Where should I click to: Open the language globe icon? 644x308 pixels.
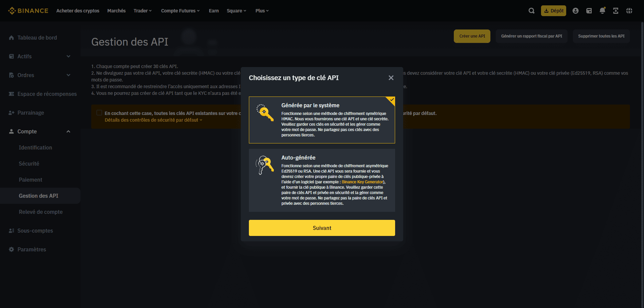629,11
